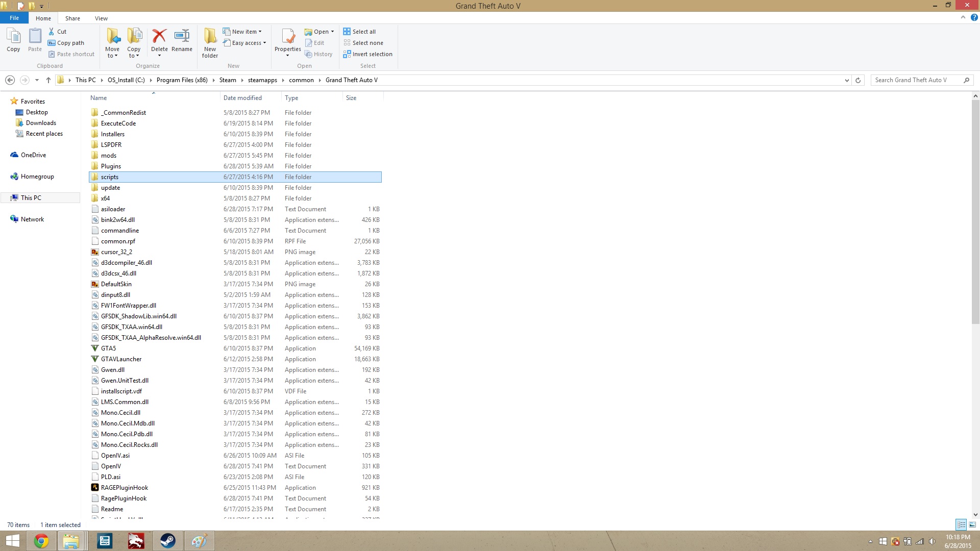The height and width of the screenshot is (551, 980).
Task: Click the Delete icon in ribbon
Action: click(159, 37)
